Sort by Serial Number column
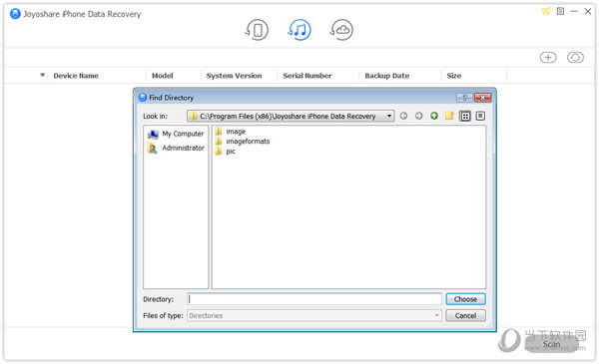The image size is (599, 364). click(x=307, y=76)
